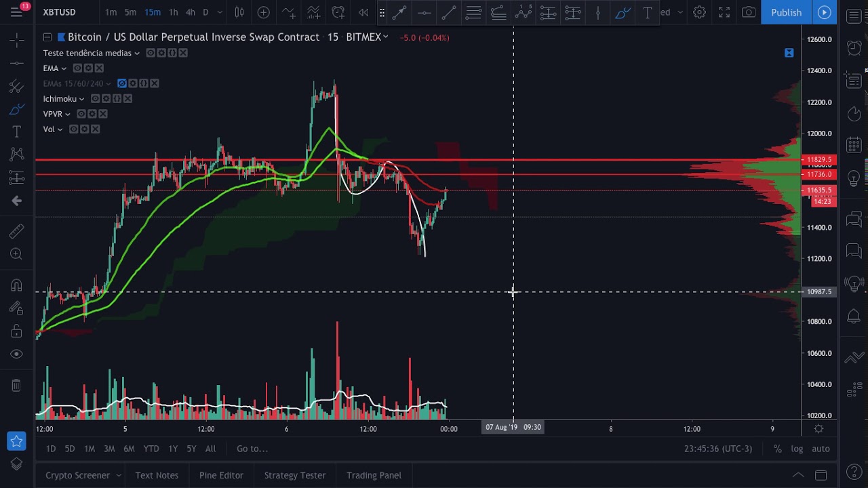Viewport: 868px width, 488px height.
Task: Expand the Ichimoku indicator dropdown arrow
Action: click(81, 99)
